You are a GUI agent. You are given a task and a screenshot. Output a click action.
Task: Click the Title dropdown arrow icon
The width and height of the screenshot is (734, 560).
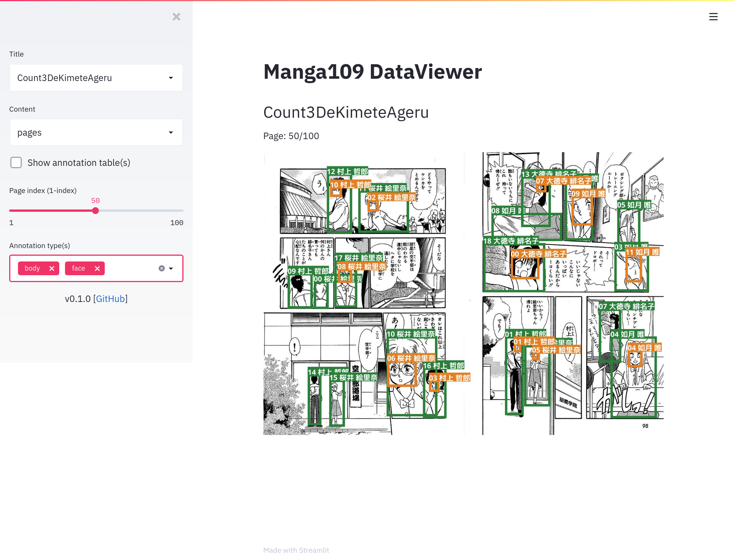click(x=171, y=78)
